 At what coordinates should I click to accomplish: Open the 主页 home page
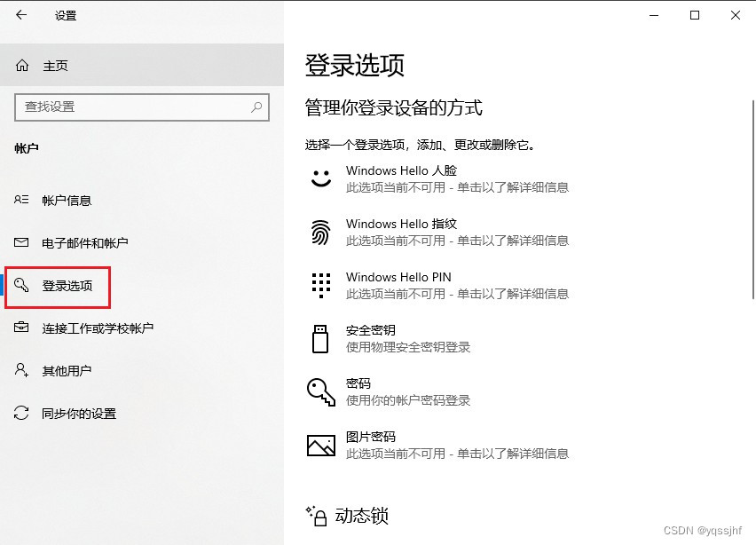coord(142,65)
